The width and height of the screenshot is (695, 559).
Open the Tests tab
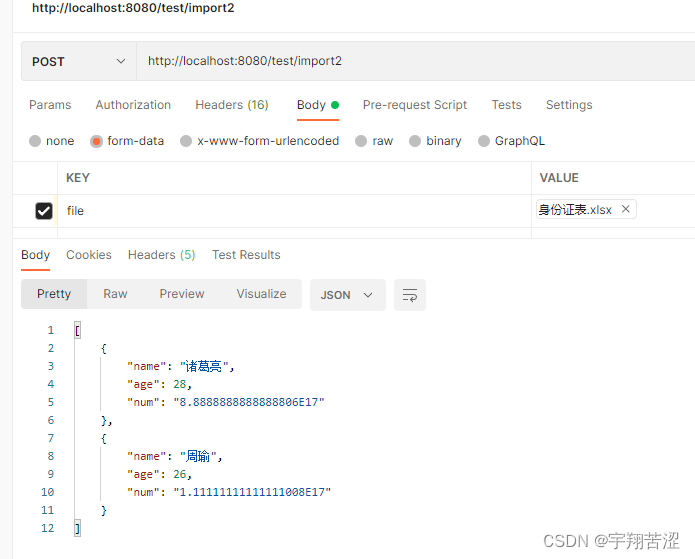pyautogui.click(x=506, y=105)
